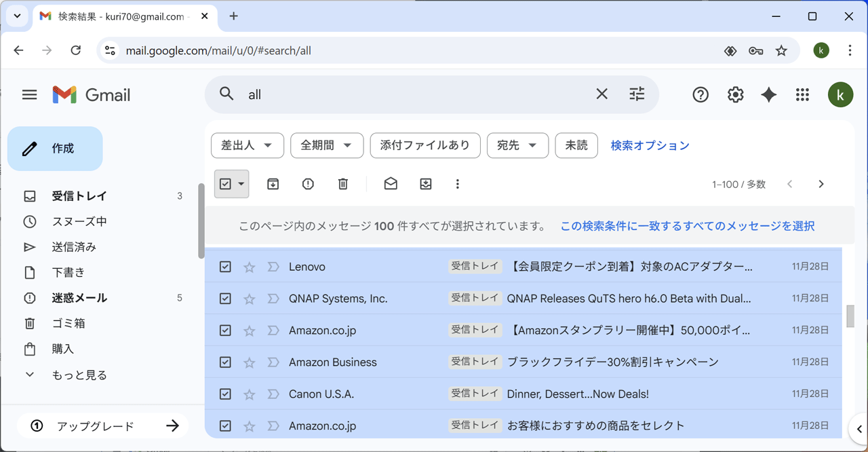Open the 送信済み mail view
868x452 pixels.
pyautogui.click(x=76, y=246)
